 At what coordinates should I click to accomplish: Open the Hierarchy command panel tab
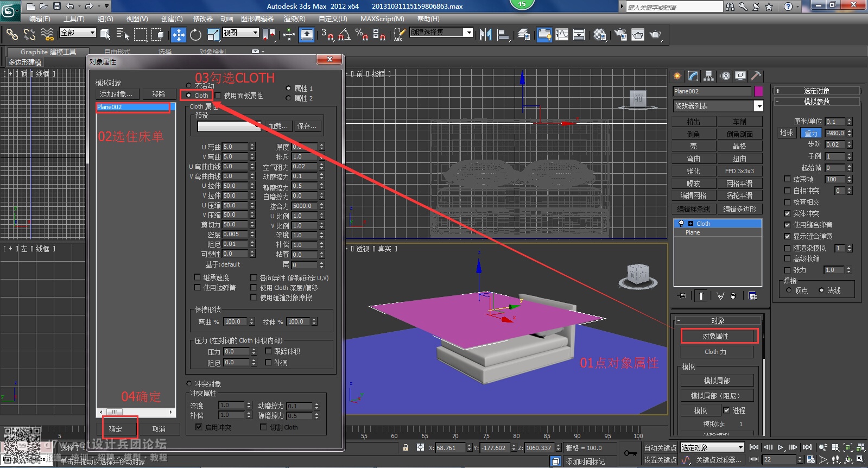[708, 76]
